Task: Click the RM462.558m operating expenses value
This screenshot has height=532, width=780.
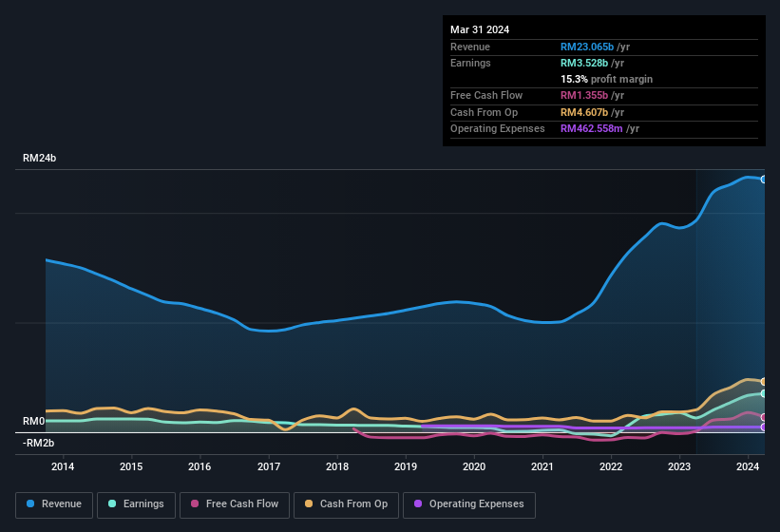Action: pyautogui.click(x=592, y=128)
